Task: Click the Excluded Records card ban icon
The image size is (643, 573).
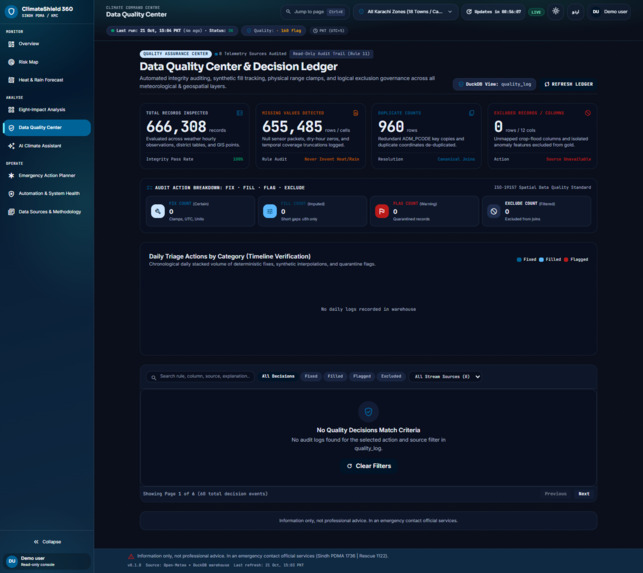Action: (588, 113)
